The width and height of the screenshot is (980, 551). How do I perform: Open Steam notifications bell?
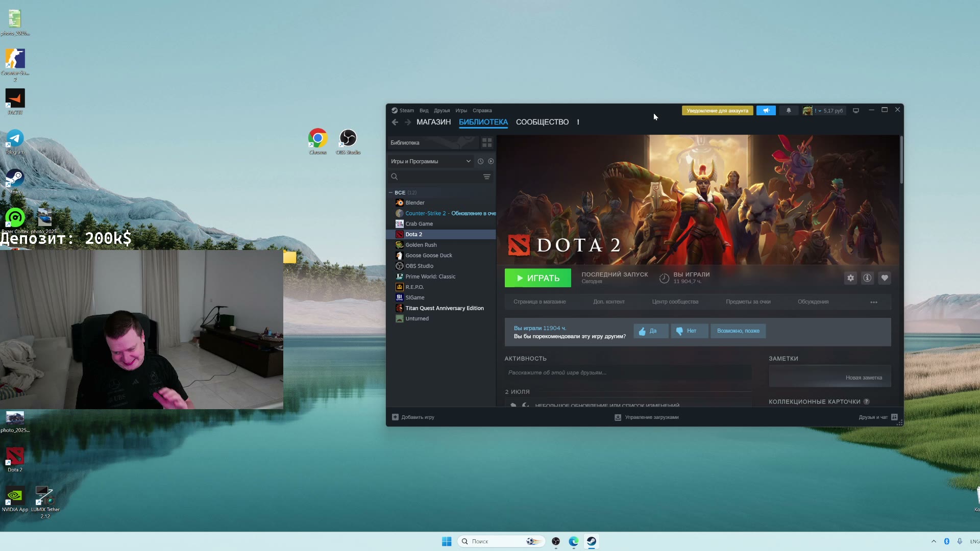(789, 111)
